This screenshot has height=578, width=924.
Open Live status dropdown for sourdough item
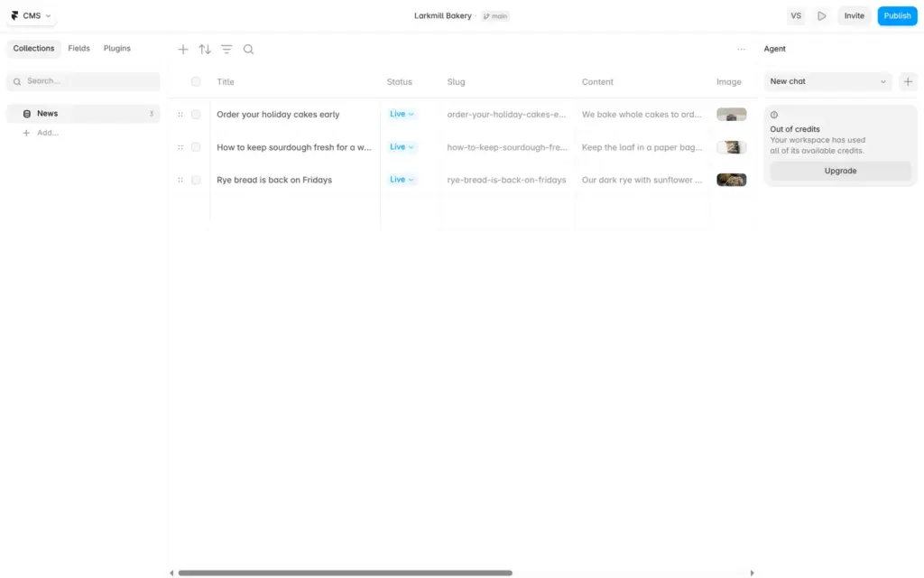402,147
